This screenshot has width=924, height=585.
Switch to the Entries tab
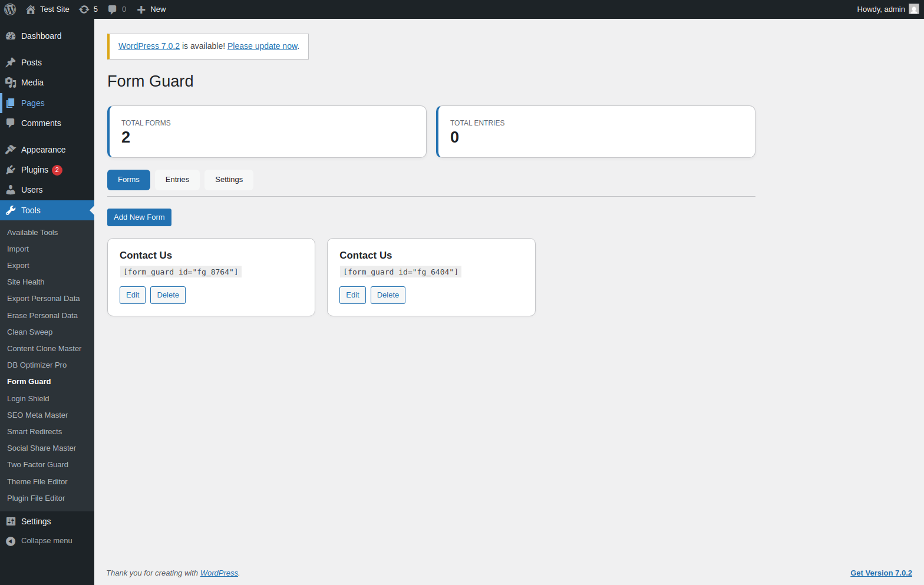[x=177, y=180]
